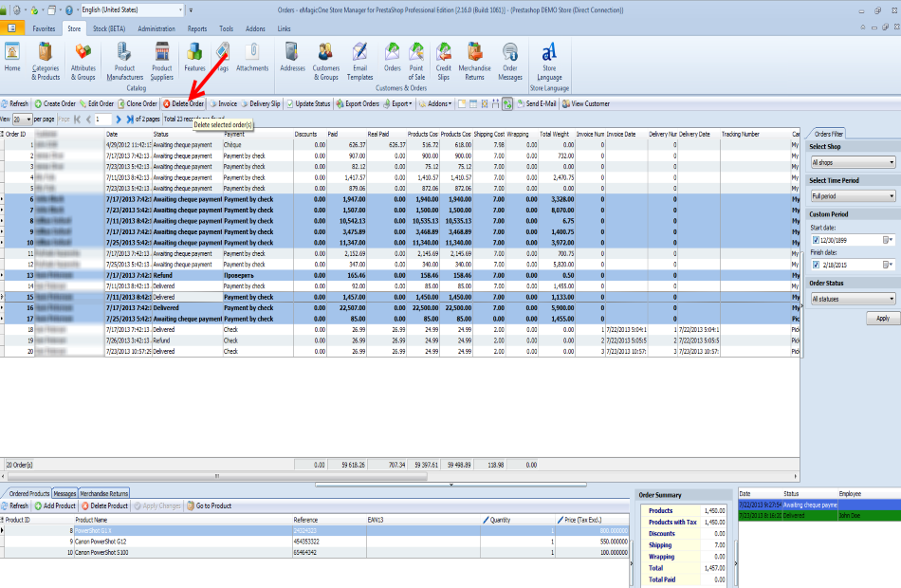The height and width of the screenshot is (588, 901).
Task: Open Attachments section
Action: point(252,58)
